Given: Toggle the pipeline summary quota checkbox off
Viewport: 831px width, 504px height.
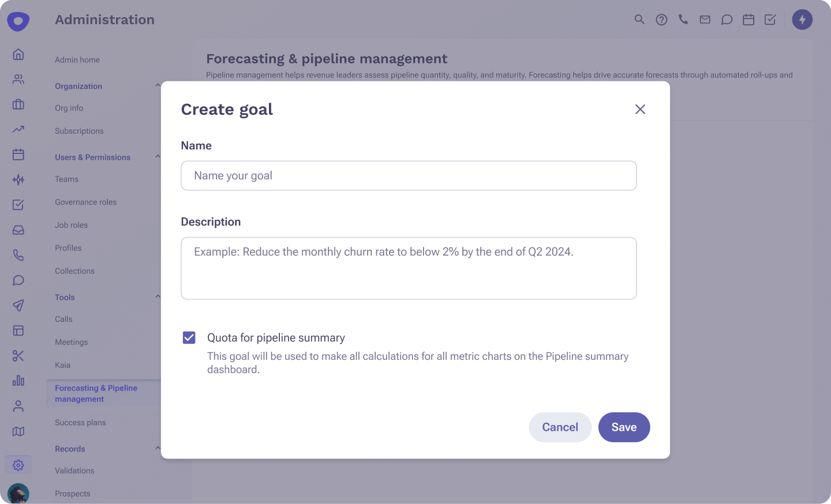Looking at the screenshot, I should tap(189, 337).
